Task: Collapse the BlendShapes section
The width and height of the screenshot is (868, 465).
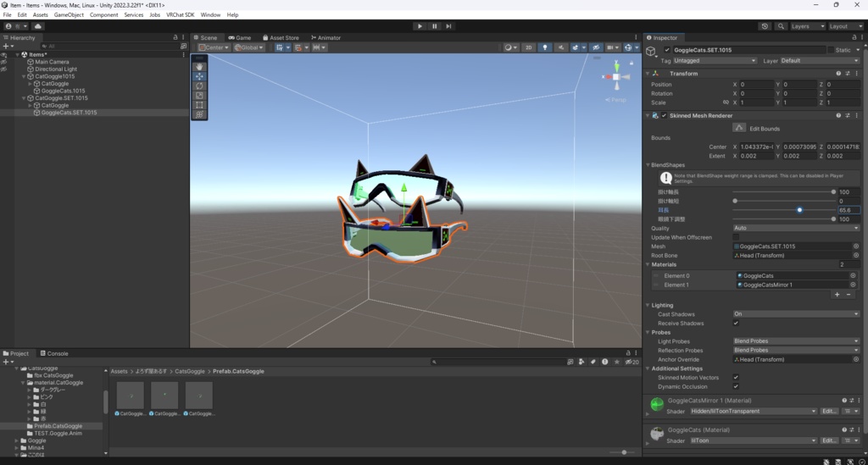Action: [x=648, y=165]
